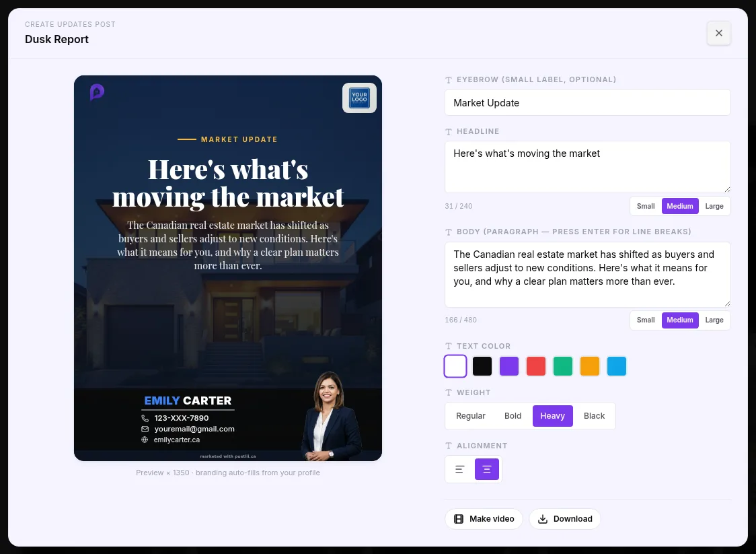Click the film icon on Make video
The image size is (756, 554).
459,519
